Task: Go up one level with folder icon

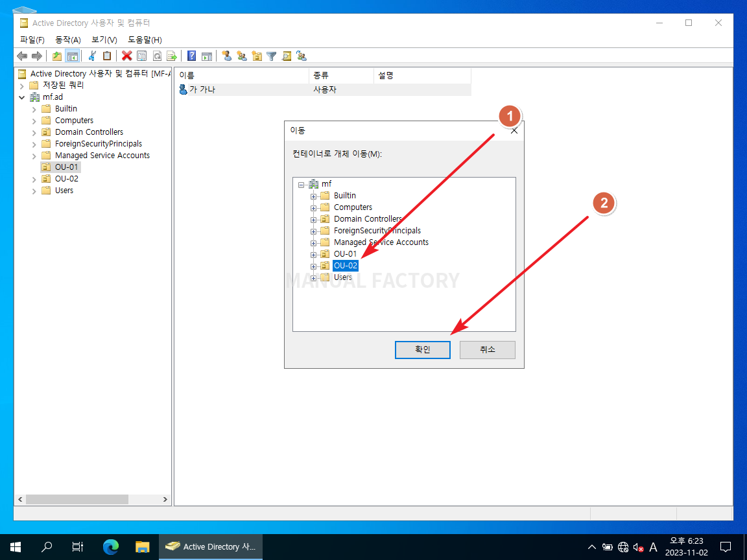Action: [57, 56]
